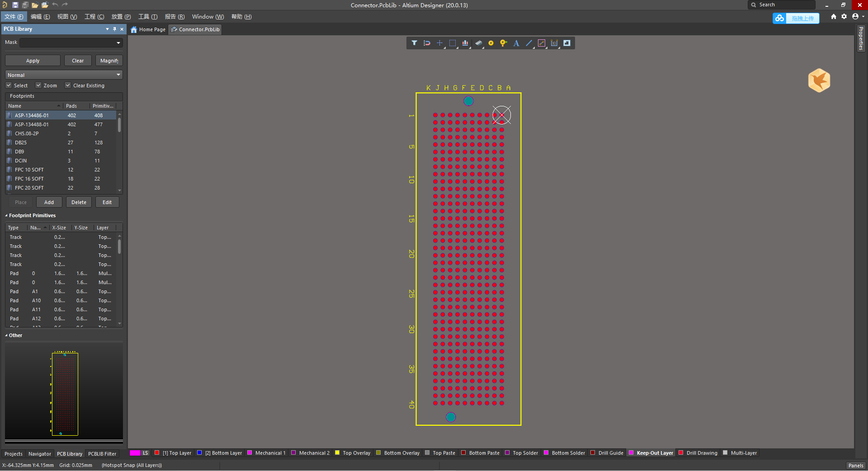The width and height of the screenshot is (868, 471).
Task: Click the Undo arrow icon
Action: [x=55, y=5]
